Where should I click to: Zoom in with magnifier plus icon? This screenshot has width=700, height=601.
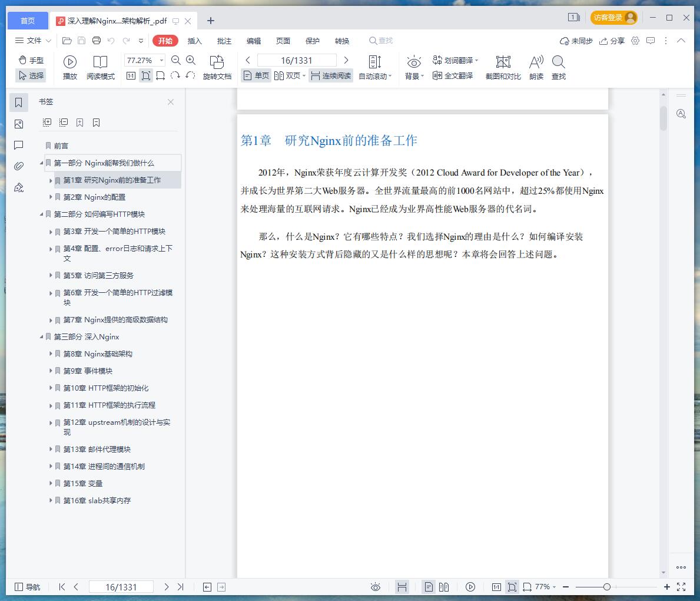coord(191,60)
